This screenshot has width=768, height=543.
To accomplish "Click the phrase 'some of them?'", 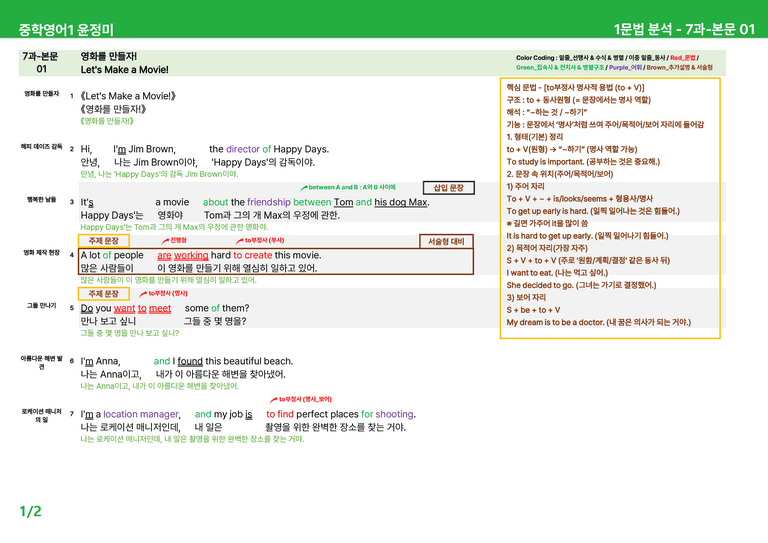I will (217, 308).
